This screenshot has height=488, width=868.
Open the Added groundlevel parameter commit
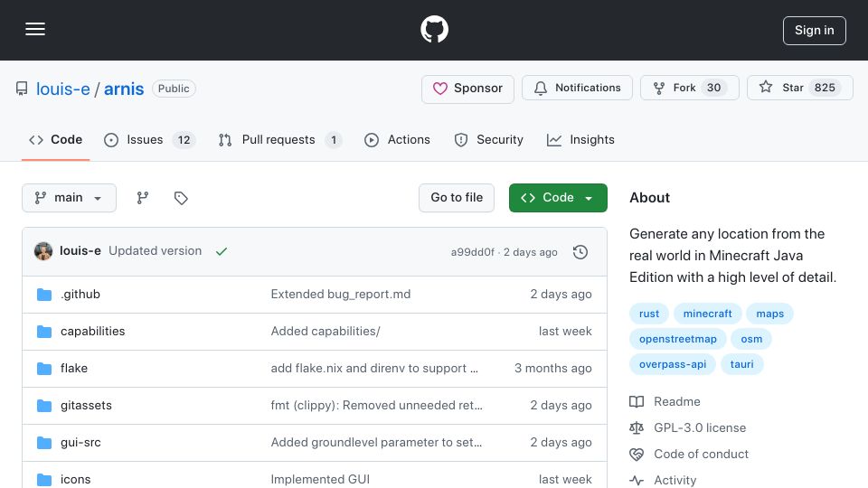tap(376, 442)
